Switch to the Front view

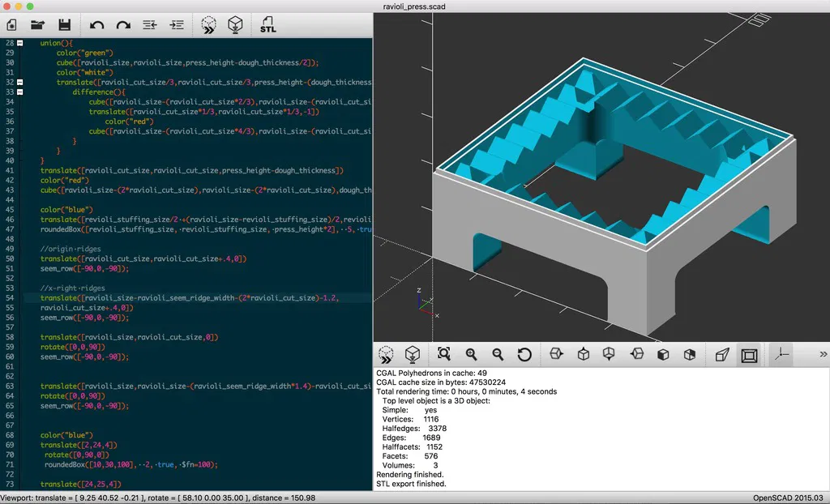pos(663,354)
